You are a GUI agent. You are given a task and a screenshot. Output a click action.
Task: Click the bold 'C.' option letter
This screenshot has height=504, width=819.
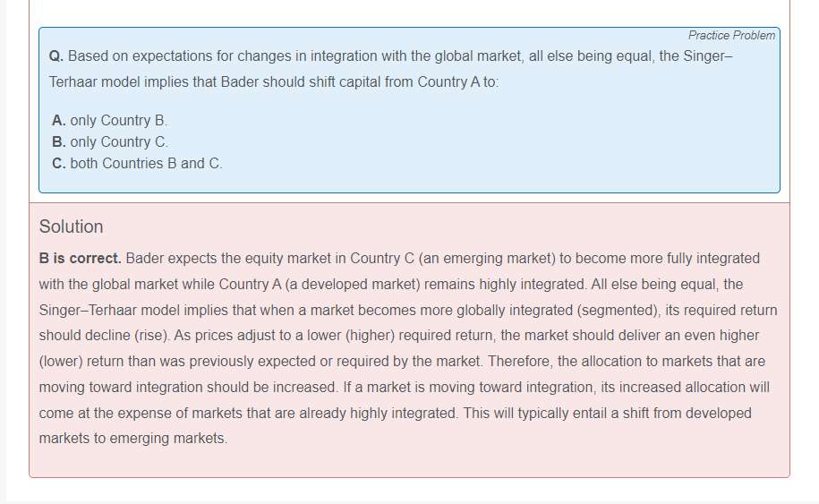(x=59, y=163)
